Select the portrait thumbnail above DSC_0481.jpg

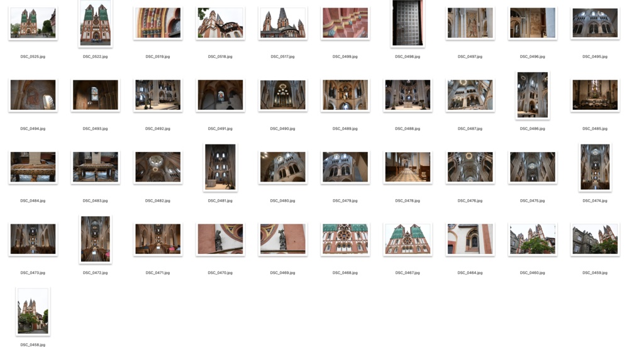point(220,167)
